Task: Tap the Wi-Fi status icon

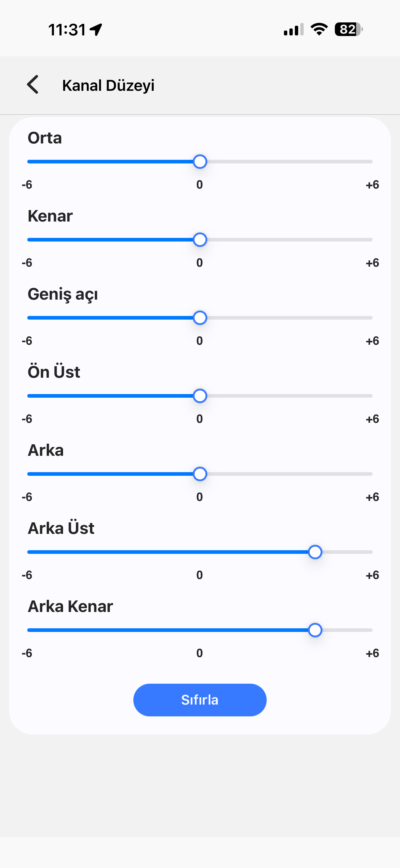Action: pos(319,29)
